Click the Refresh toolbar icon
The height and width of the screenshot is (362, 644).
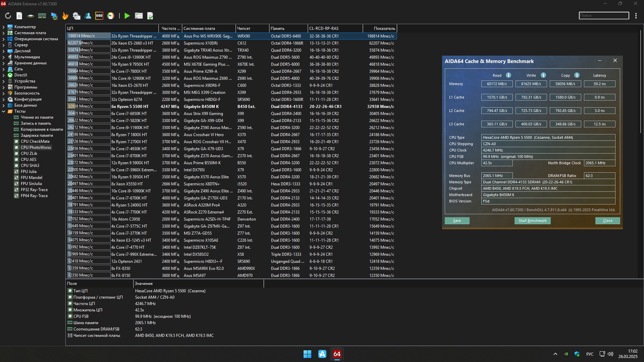pos(8,16)
